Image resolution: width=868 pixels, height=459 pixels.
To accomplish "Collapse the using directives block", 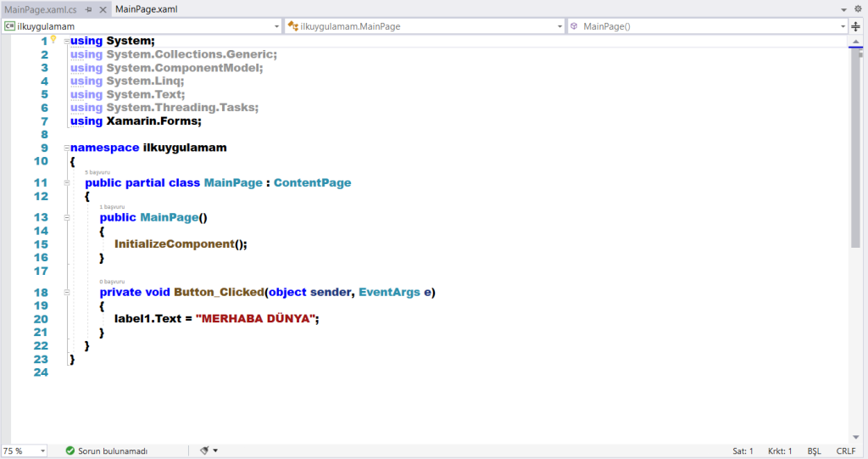I will [x=66, y=41].
